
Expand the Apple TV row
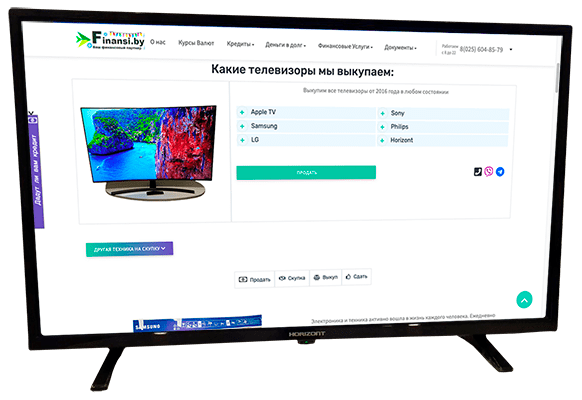pos(306,112)
